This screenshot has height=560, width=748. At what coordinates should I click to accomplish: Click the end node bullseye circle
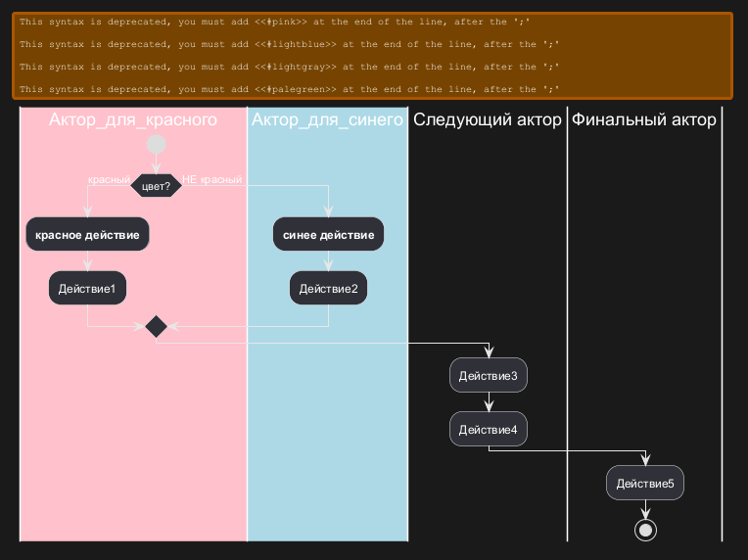[x=644, y=530]
